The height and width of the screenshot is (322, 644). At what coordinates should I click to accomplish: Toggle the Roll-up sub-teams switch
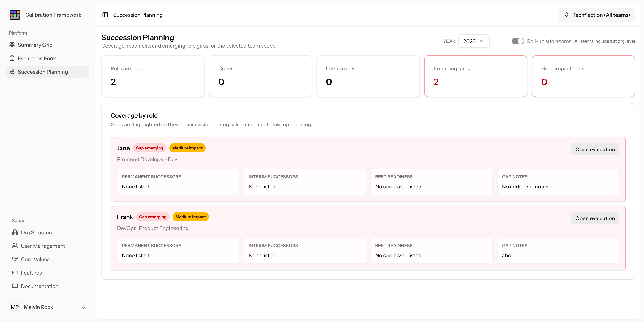coord(518,41)
